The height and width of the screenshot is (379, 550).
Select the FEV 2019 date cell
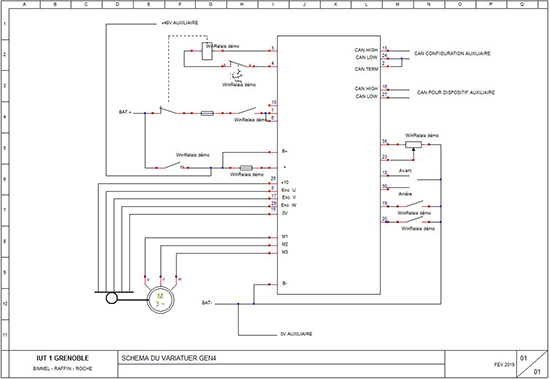504,365
